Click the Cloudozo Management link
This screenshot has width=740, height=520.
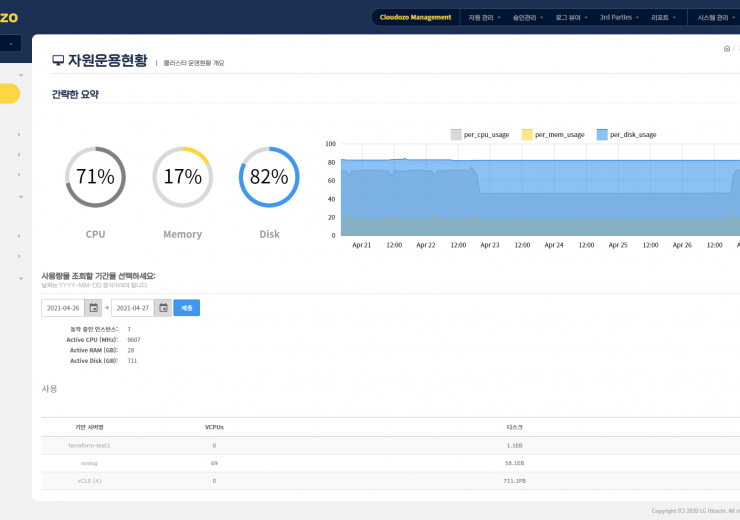coord(415,17)
